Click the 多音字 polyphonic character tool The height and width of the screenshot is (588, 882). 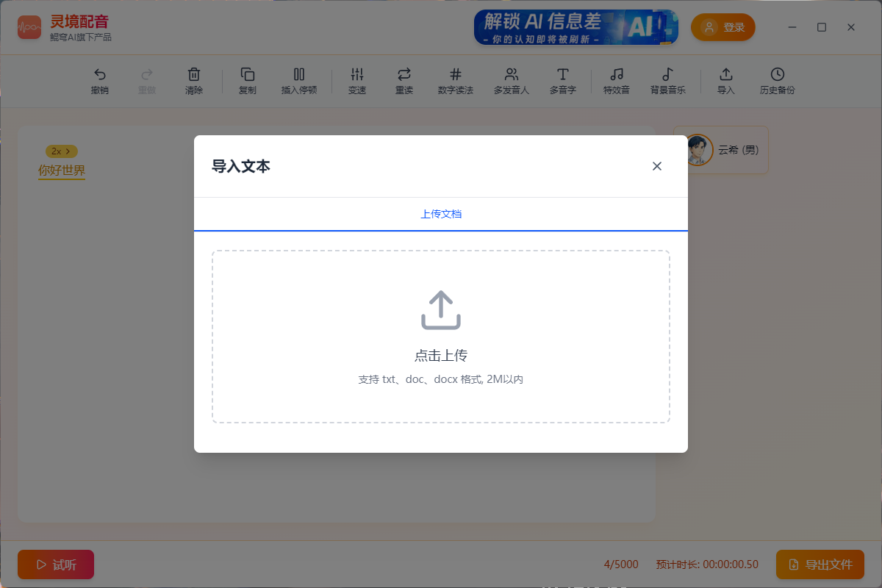562,81
